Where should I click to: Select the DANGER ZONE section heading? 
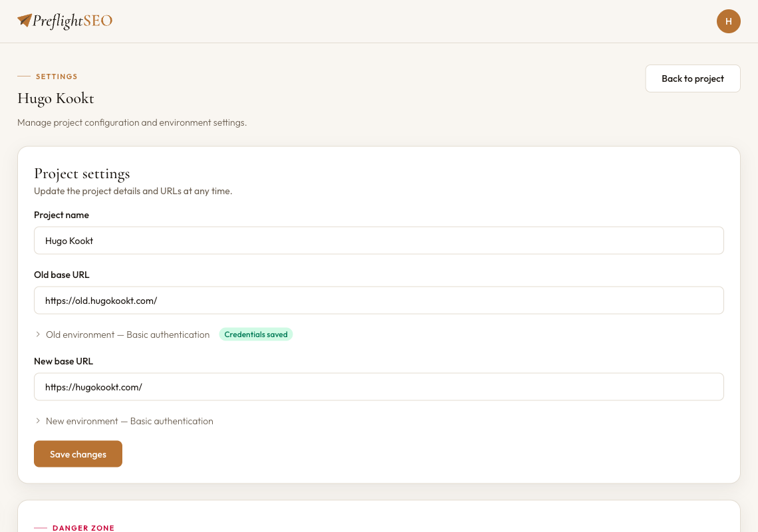[x=83, y=527]
